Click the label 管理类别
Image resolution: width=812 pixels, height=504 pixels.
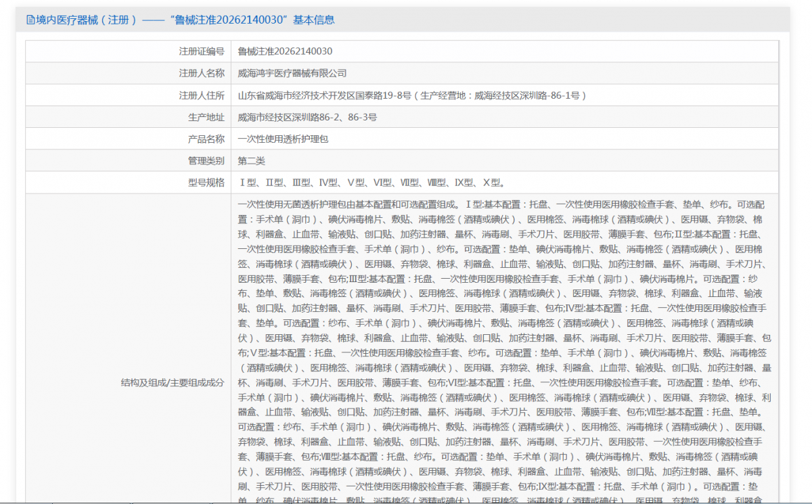(206, 161)
